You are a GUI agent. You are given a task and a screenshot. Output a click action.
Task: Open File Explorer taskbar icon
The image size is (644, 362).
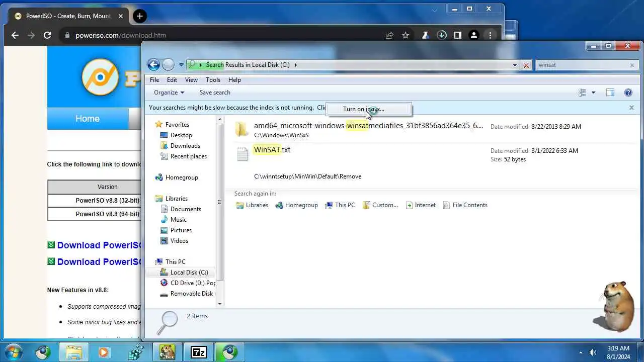pos(74,352)
